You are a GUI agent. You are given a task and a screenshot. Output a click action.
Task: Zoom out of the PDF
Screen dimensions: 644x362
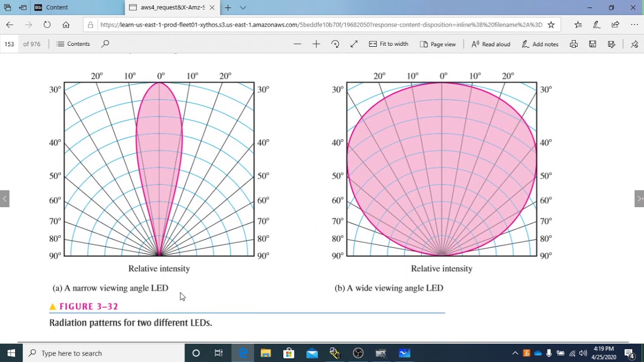pos(297,44)
